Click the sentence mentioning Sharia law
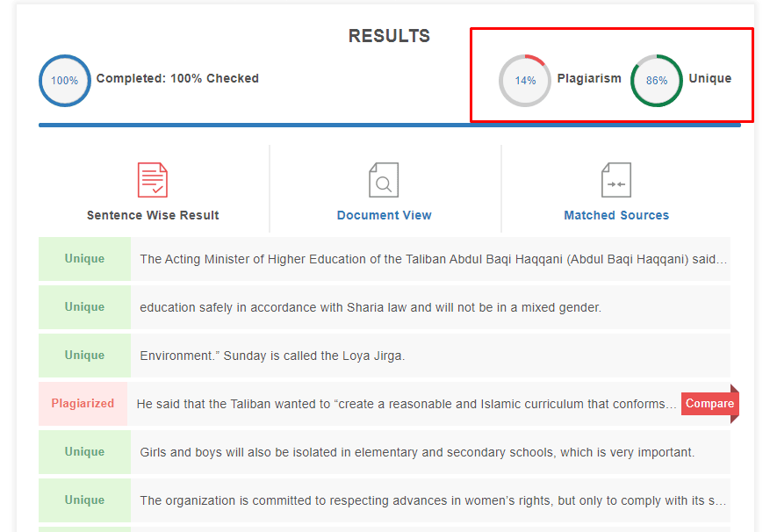770x532 pixels. 371,307
